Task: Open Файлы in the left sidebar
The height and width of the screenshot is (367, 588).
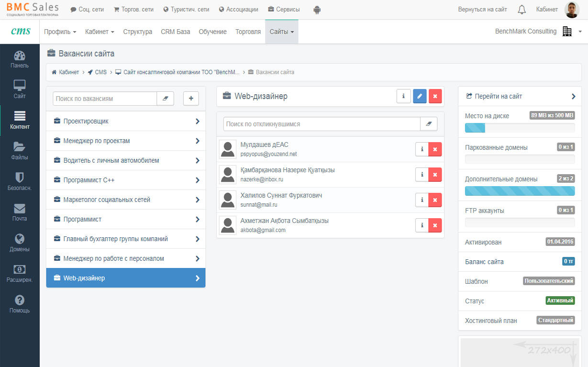Action: [20, 151]
